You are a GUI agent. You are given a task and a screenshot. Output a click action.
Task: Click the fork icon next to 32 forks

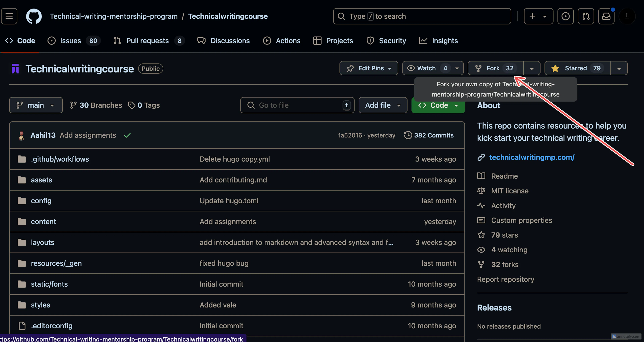(481, 265)
